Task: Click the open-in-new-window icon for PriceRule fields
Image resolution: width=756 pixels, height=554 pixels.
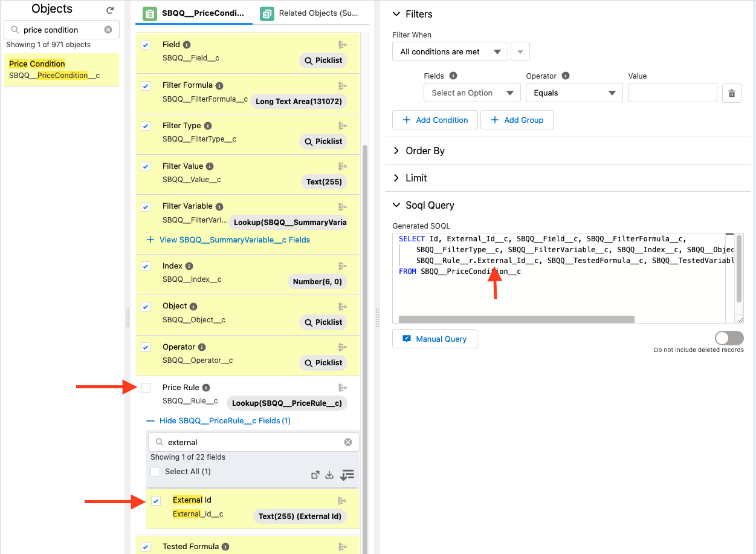Action: (315, 475)
